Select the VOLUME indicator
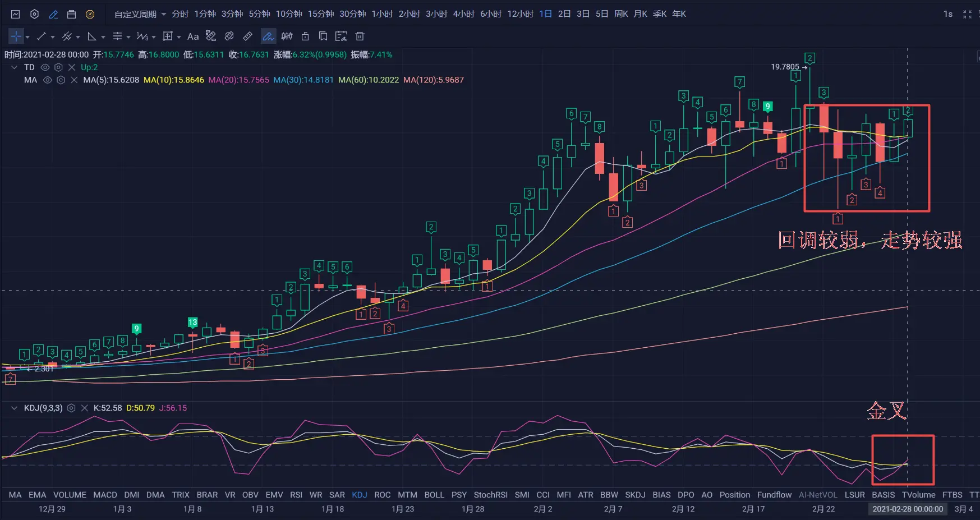 (x=70, y=495)
